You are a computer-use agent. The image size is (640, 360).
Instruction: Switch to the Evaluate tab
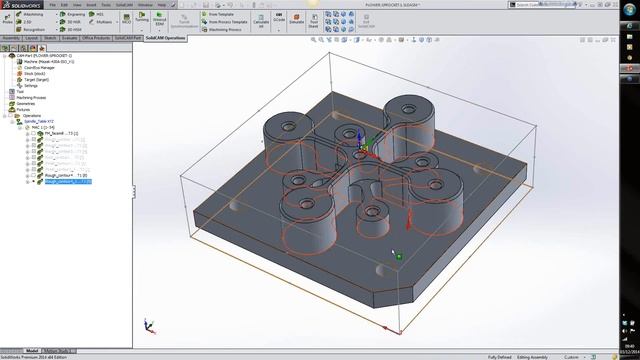[x=69, y=38]
